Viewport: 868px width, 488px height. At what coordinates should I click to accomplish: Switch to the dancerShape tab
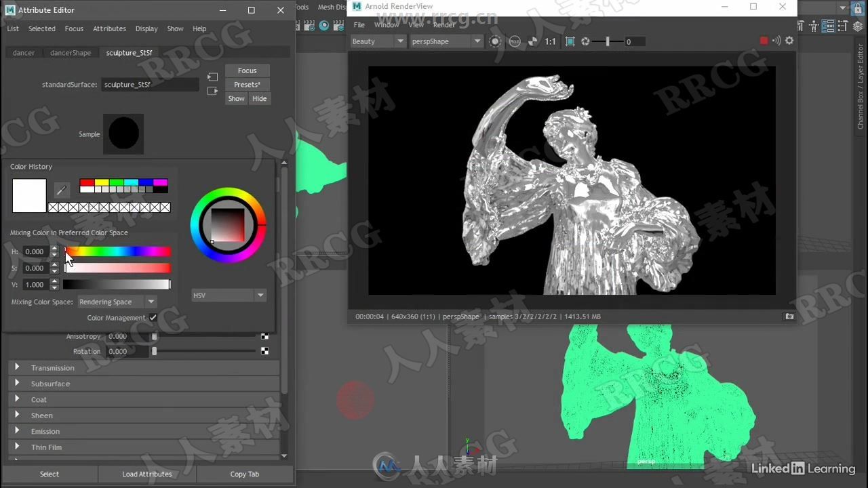point(71,52)
